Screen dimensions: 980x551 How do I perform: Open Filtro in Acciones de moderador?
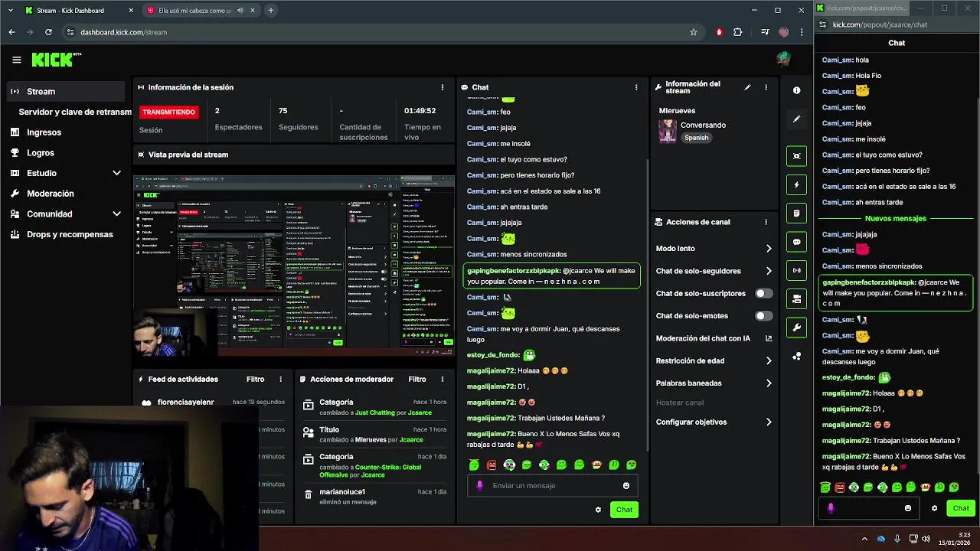[416, 379]
